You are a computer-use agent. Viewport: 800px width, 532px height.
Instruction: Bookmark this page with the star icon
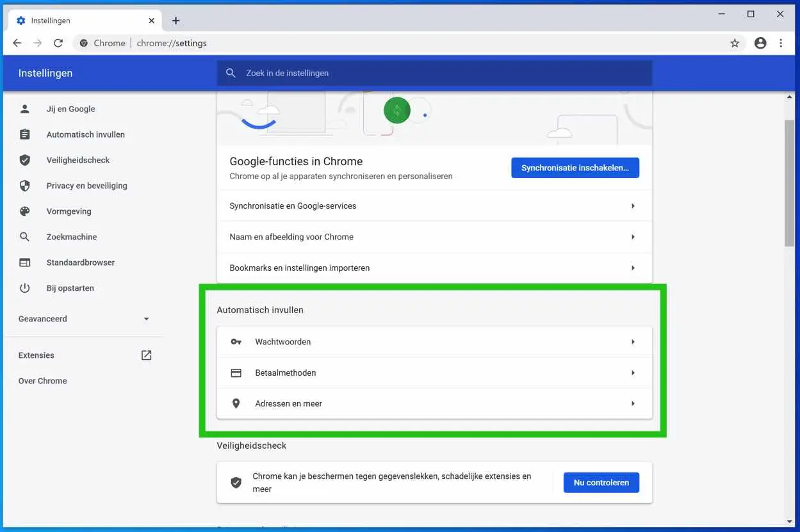pos(735,43)
